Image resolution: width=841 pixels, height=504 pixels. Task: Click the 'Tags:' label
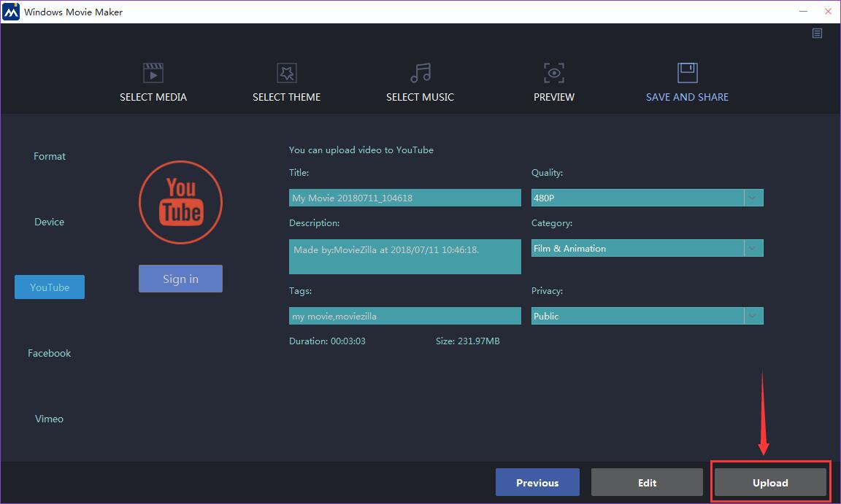[300, 291]
